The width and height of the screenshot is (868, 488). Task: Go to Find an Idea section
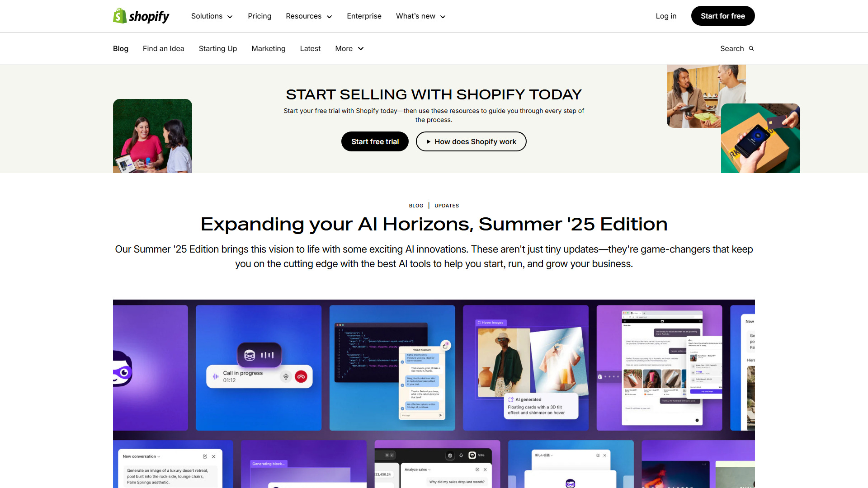164,48
